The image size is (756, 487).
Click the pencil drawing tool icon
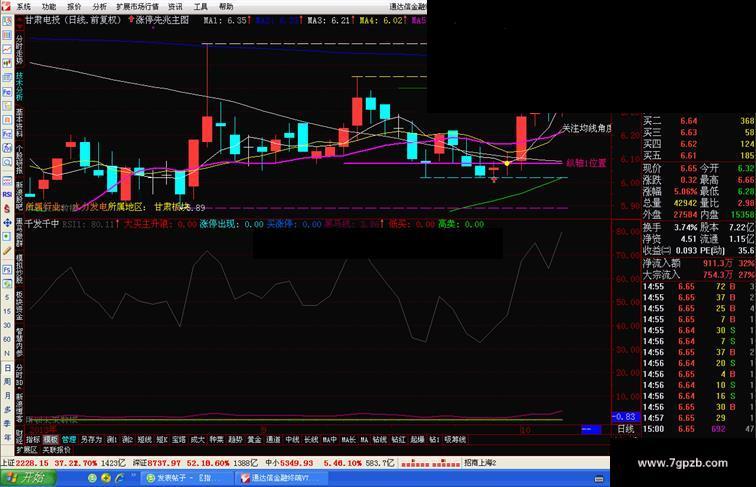point(7,251)
